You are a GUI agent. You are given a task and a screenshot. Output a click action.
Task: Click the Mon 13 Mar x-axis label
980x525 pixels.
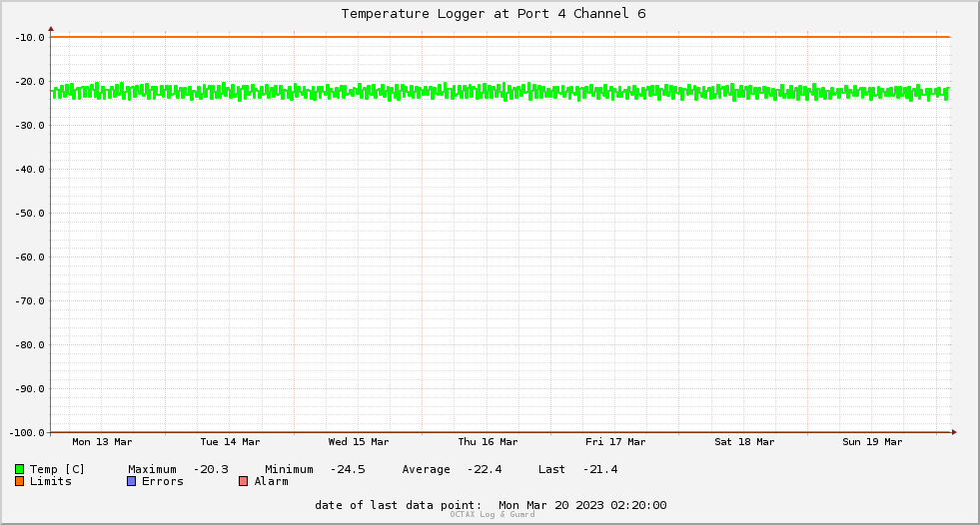[103, 442]
